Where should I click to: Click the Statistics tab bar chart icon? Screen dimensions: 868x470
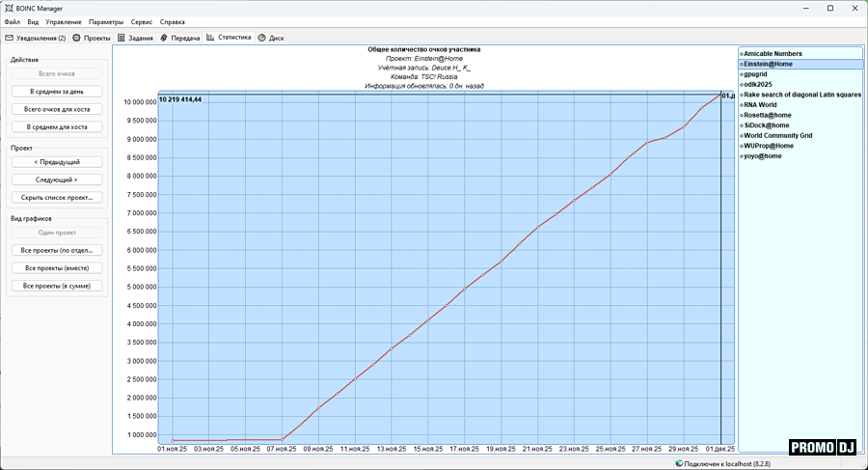210,38
